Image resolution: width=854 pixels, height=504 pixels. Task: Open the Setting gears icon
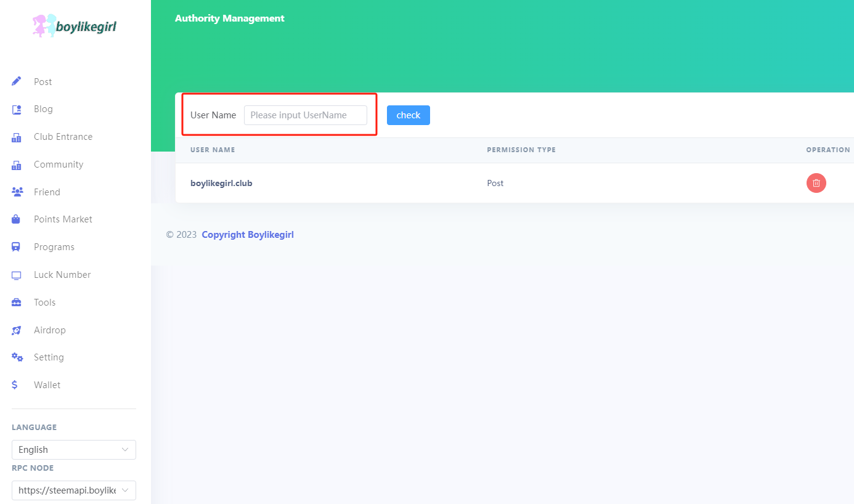coord(17,357)
